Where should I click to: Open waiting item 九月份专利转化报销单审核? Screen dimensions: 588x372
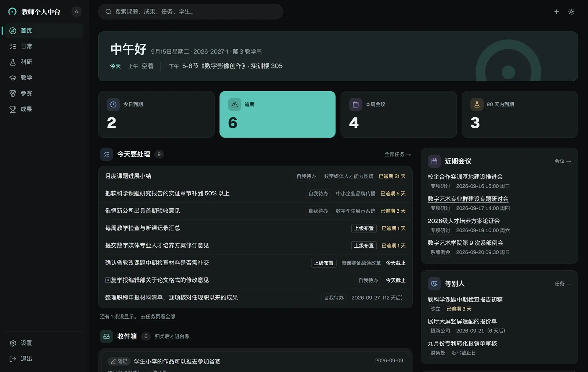(x=462, y=344)
